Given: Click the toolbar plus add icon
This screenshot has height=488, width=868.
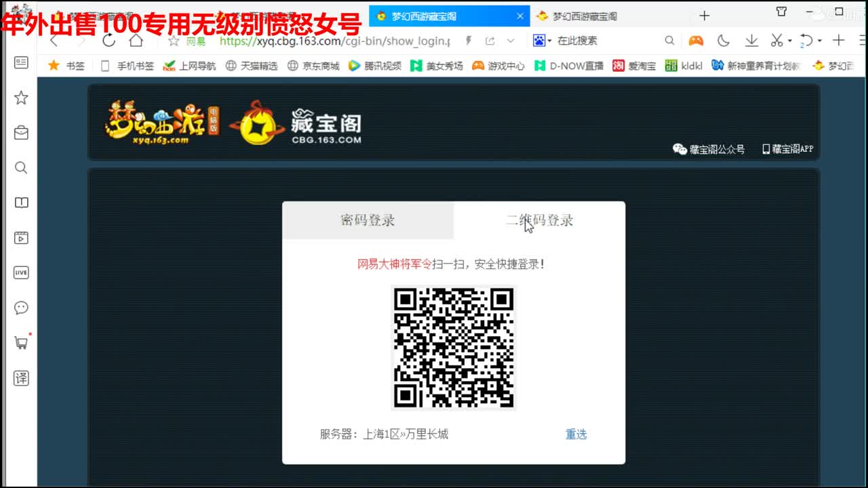Looking at the screenshot, I should [x=839, y=41].
